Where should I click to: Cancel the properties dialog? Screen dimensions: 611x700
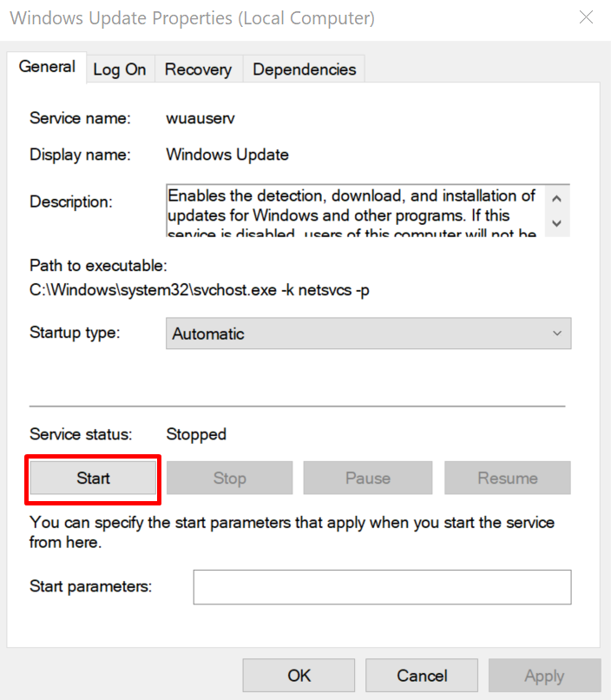[422, 675]
